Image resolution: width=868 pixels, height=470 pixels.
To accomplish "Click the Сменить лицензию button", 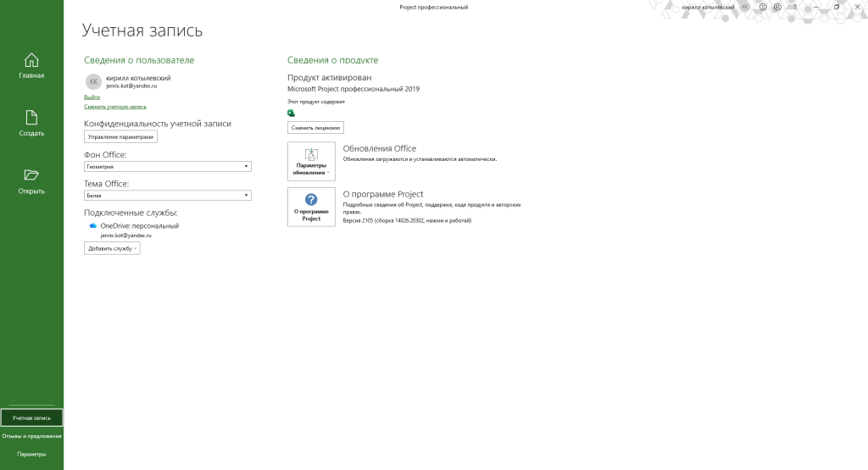I will (x=315, y=128).
